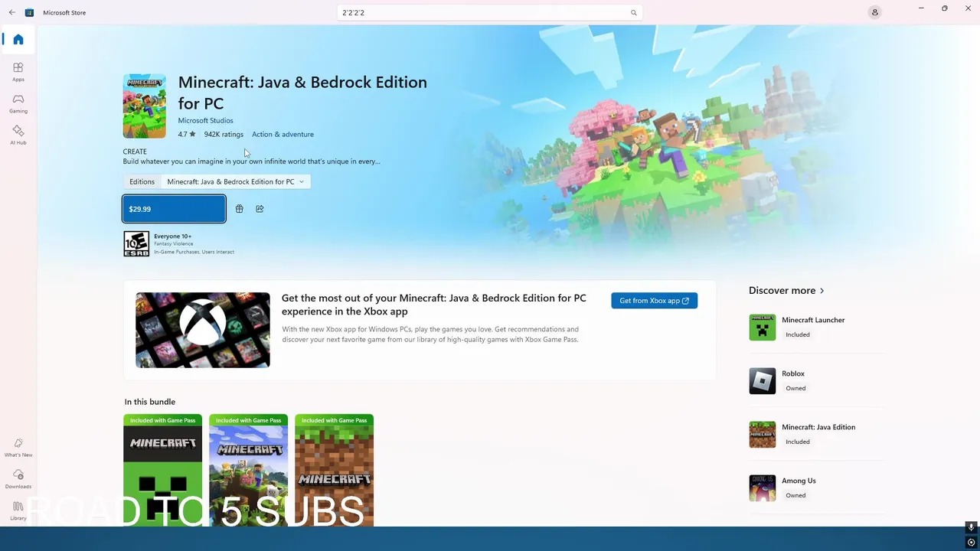Image resolution: width=980 pixels, height=551 pixels.
Task: Open Library in sidebar
Action: click(18, 510)
